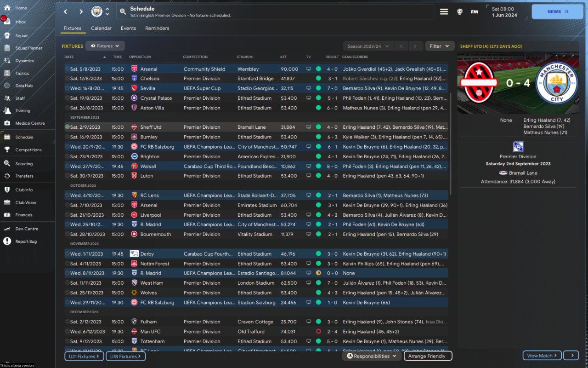The image size is (588, 368).
Task: Click the View Match button
Action: point(542,355)
